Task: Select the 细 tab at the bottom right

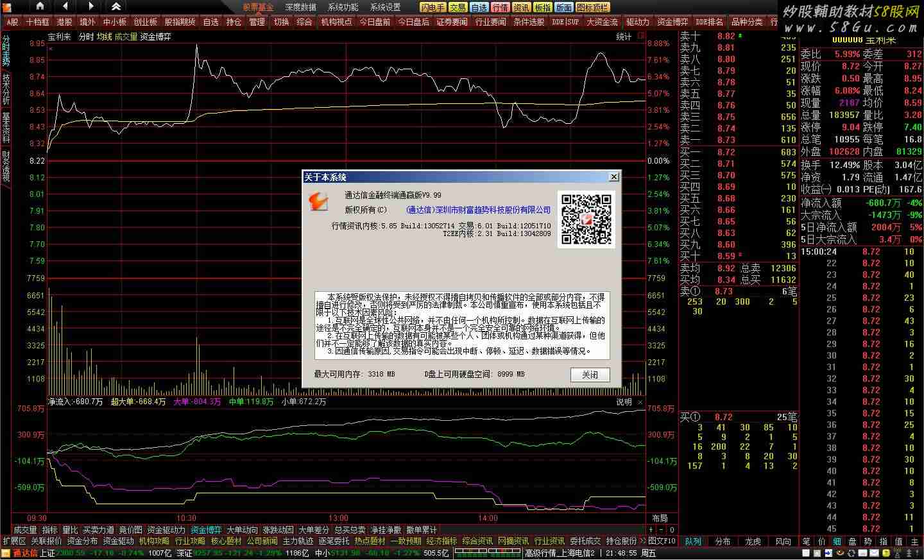Action: (x=837, y=541)
